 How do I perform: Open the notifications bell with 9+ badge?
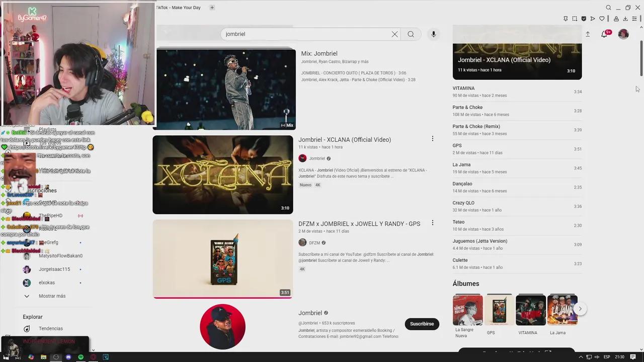[605, 34]
